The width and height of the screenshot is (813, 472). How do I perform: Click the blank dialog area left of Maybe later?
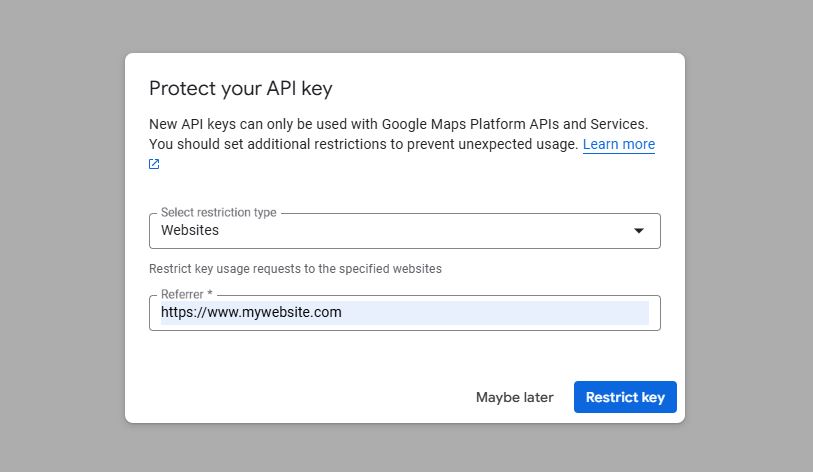300,397
